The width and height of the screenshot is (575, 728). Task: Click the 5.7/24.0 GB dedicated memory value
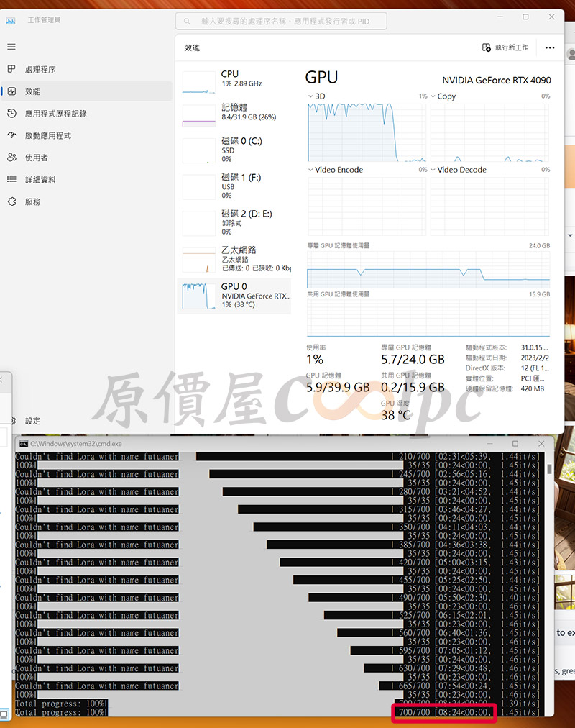coord(413,360)
